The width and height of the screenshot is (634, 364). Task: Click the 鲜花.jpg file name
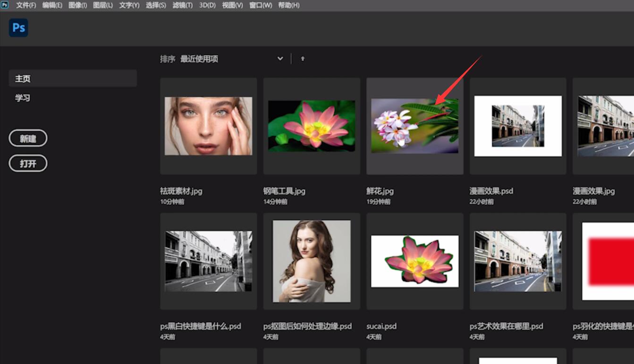pyautogui.click(x=380, y=191)
